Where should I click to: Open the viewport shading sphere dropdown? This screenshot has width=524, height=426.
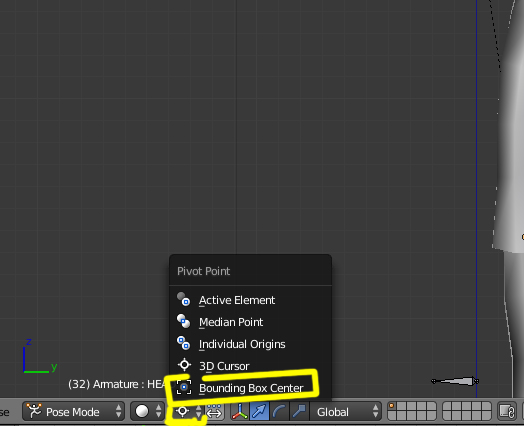147,411
